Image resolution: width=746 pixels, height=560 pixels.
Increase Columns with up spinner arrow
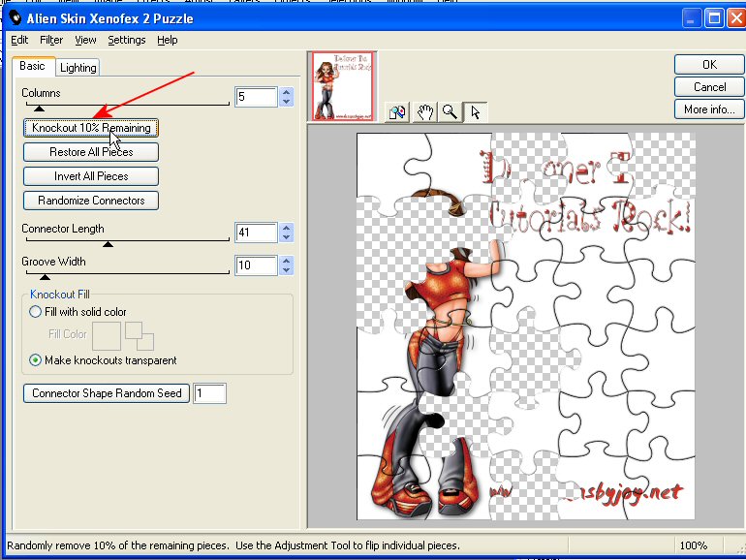287,92
